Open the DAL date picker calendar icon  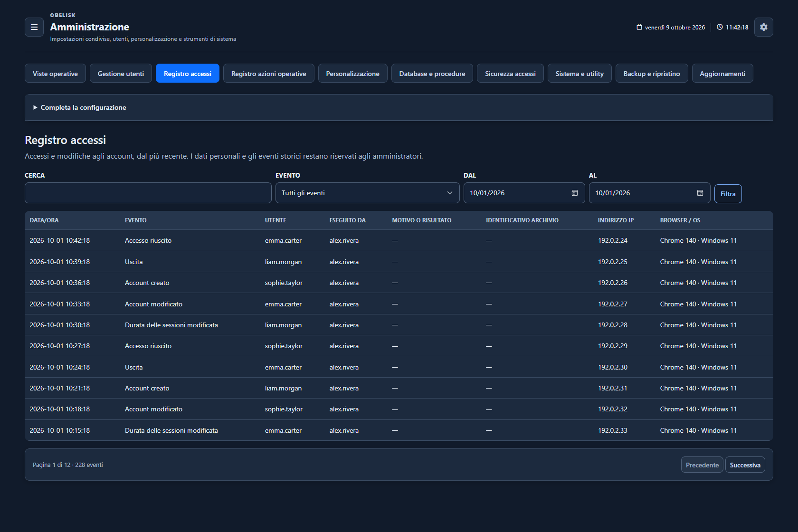point(575,193)
